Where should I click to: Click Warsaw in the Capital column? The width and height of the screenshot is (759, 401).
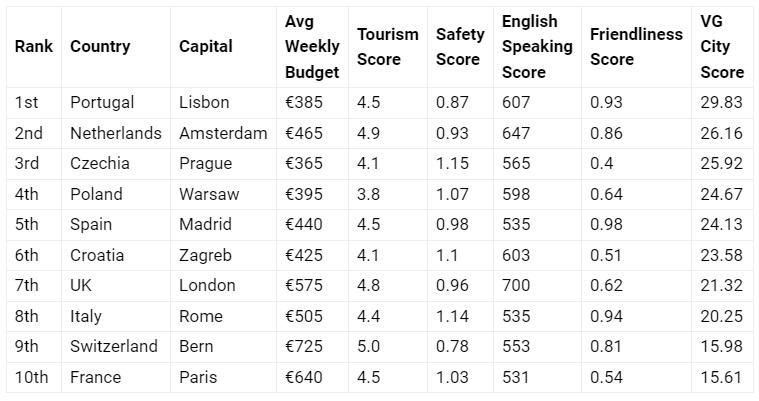pos(209,194)
